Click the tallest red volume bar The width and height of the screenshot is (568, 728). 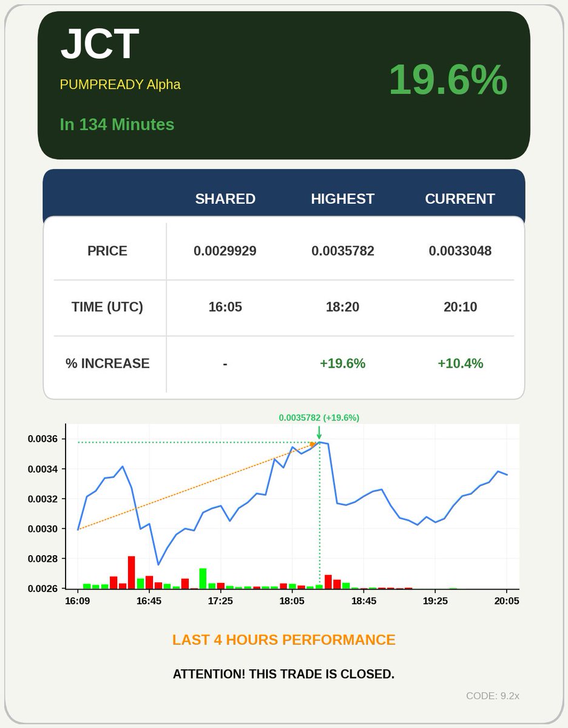click(131, 572)
